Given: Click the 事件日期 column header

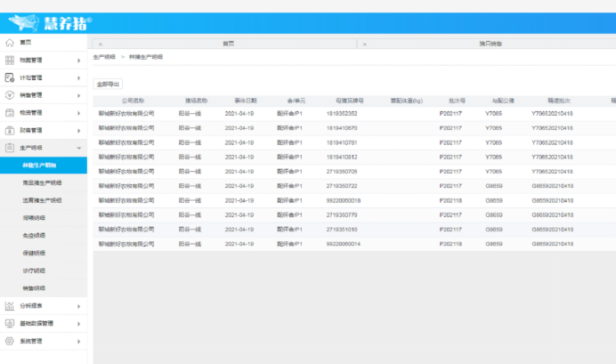Looking at the screenshot, I should [x=246, y=101].
